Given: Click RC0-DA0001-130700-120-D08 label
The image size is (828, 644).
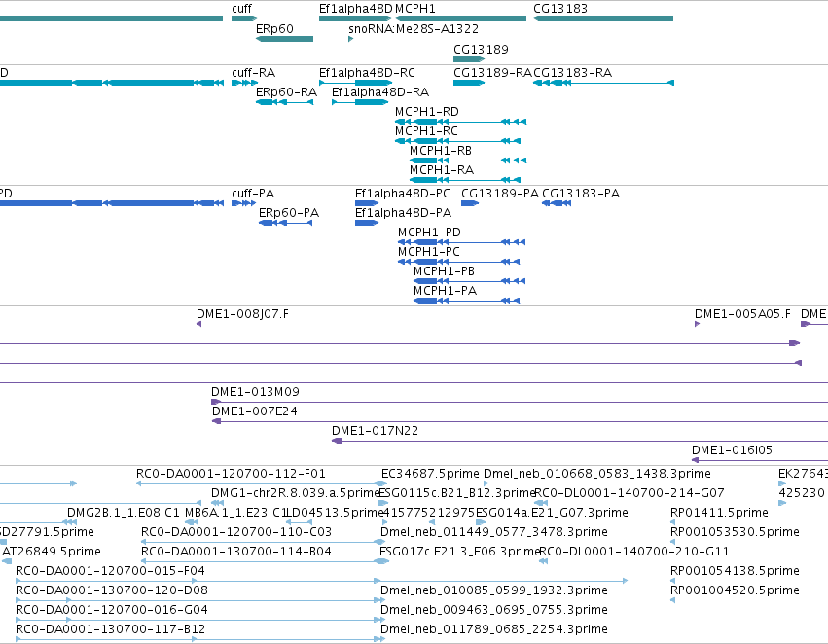Looking at the screenshot, I should (x=112, y=591).
